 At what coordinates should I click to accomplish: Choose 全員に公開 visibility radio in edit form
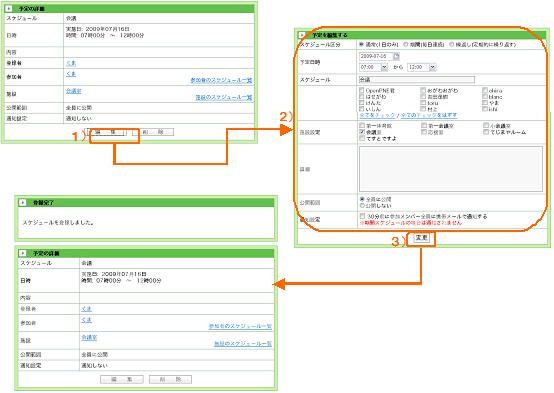362,199
